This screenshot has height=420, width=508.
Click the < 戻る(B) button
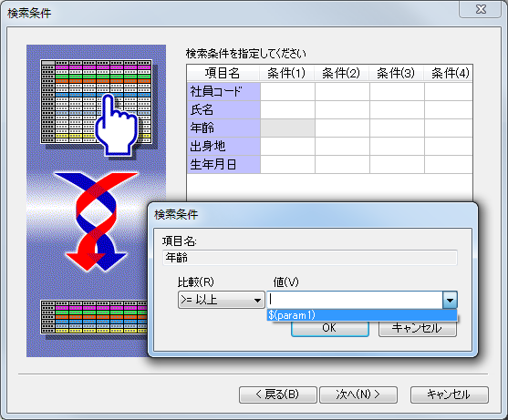click(277, 394)
